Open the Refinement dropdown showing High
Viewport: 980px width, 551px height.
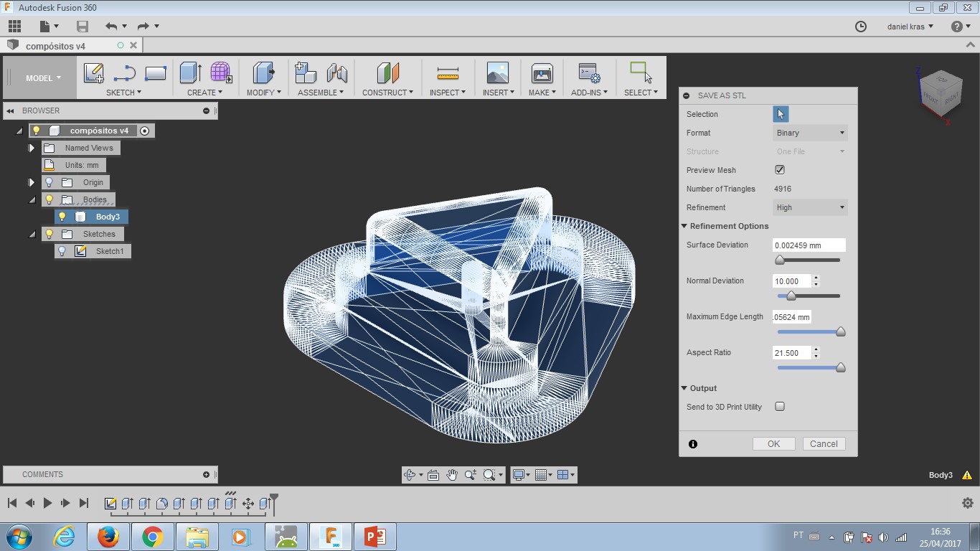[810, 207]
